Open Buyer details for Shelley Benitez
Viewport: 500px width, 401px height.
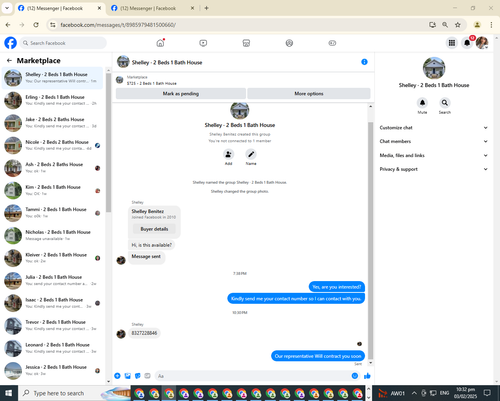[x=154, y=229]
